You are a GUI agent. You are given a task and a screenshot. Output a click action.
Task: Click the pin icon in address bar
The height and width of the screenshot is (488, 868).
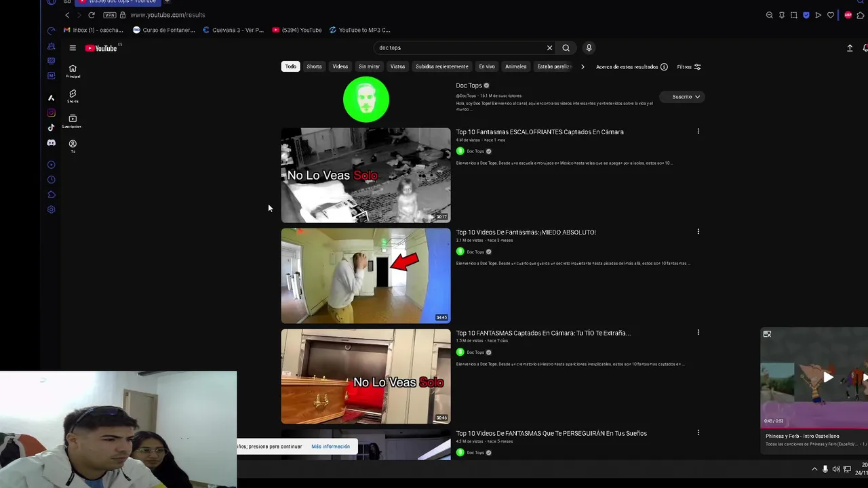click(782, 15)
